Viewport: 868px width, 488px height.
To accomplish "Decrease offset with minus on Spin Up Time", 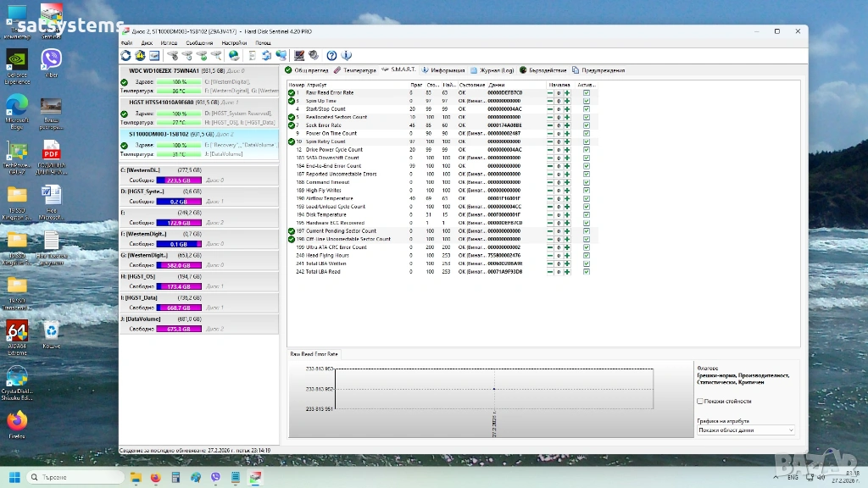I will click(x=550, y=101).
